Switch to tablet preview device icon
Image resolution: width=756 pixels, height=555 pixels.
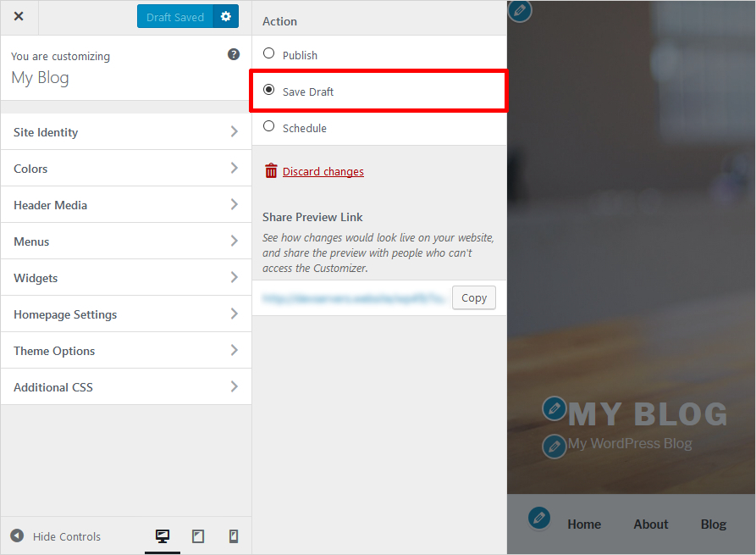(x=198, y=536)
